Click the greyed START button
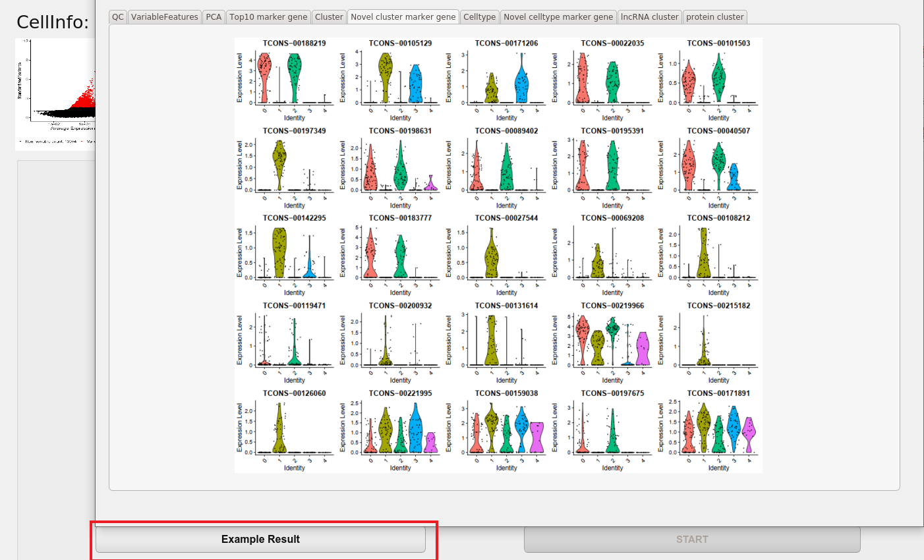Screen dimensions: 924x560 point(692,540)
